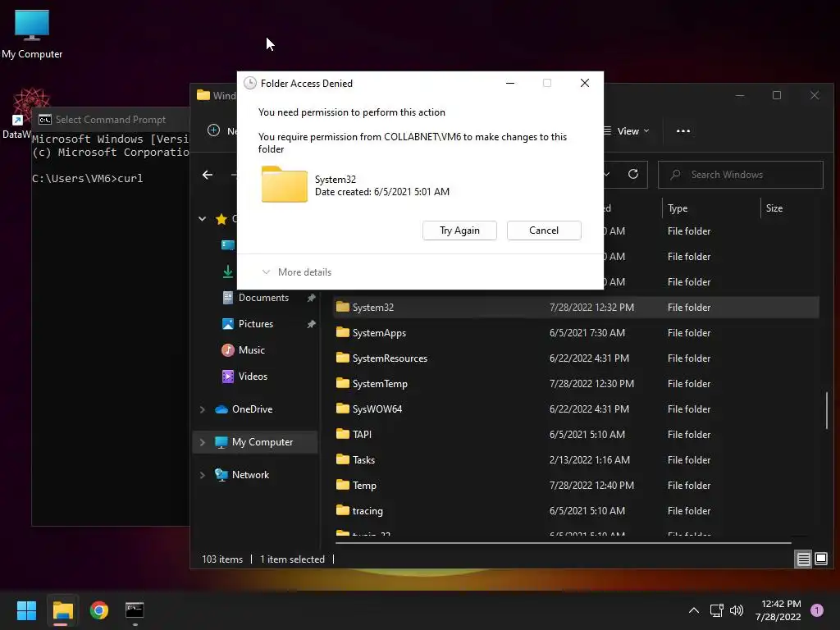
Task: Unpin Pictures via its pin icon
Action: 311,324
